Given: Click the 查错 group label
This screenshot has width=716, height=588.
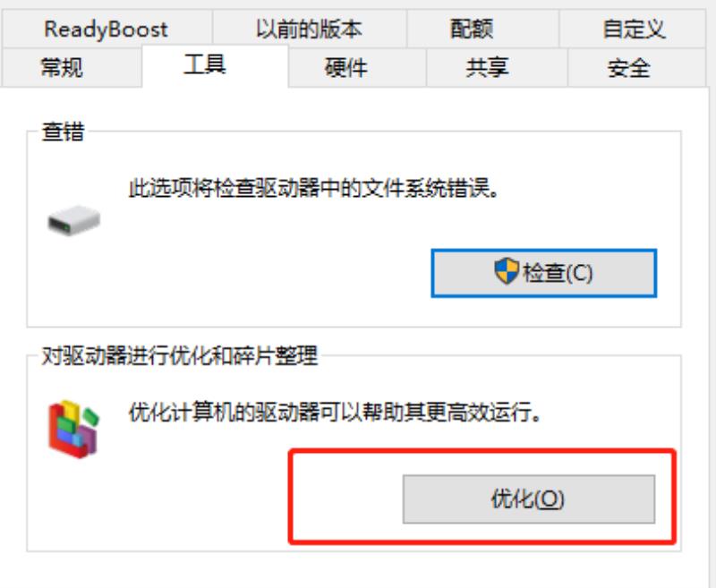Looking at the screenshot, I should click(63, 132).
